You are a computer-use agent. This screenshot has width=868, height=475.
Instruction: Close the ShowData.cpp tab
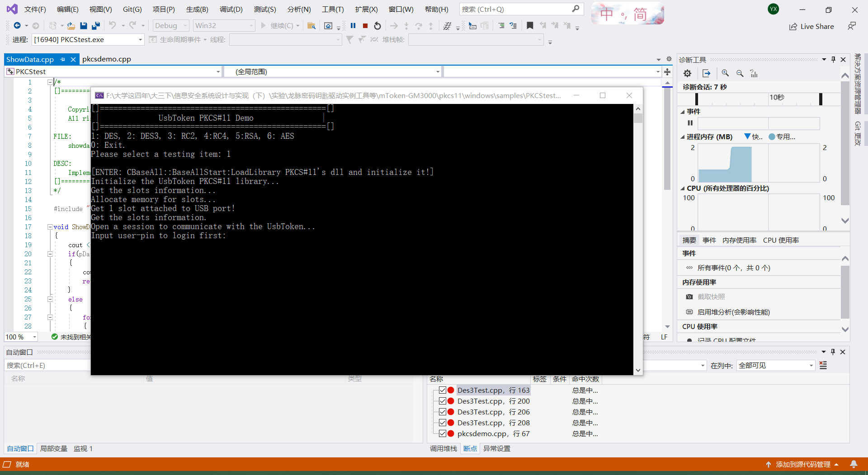pyautogui.click(x=73, y=59)
